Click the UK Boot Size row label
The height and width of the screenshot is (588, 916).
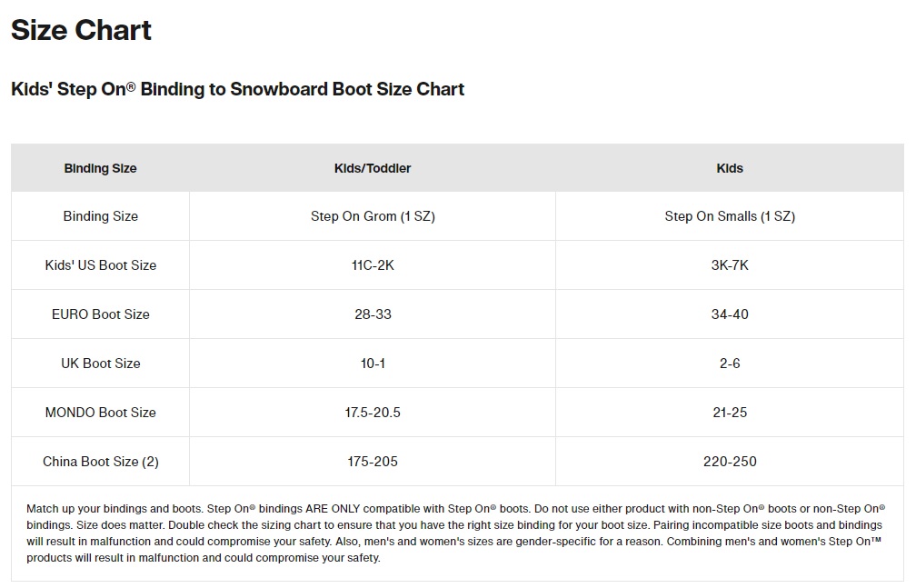(100, 364)
